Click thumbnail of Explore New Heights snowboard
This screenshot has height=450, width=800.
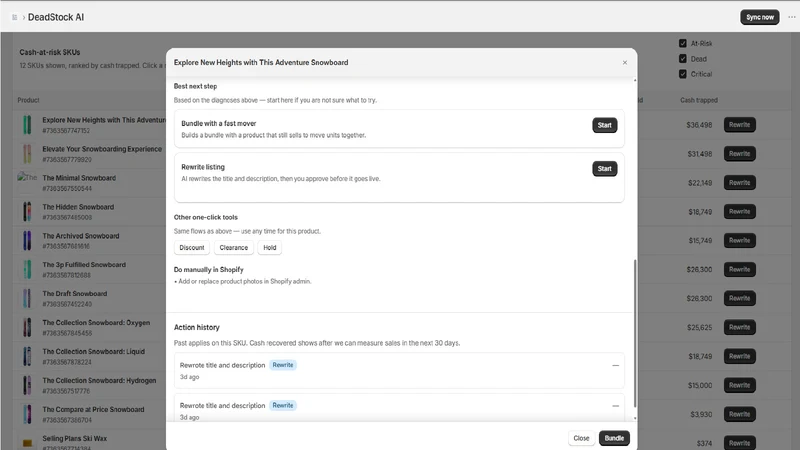27,124
